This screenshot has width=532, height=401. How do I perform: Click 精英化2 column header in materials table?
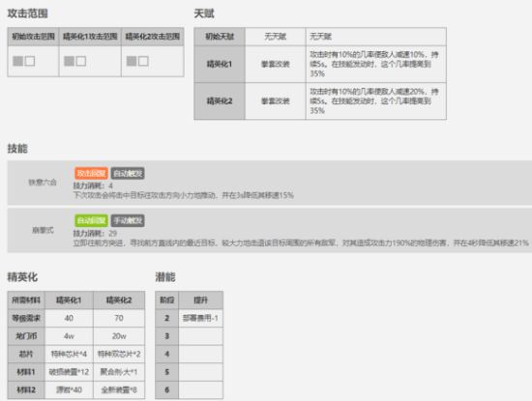[x=119, y=300]
